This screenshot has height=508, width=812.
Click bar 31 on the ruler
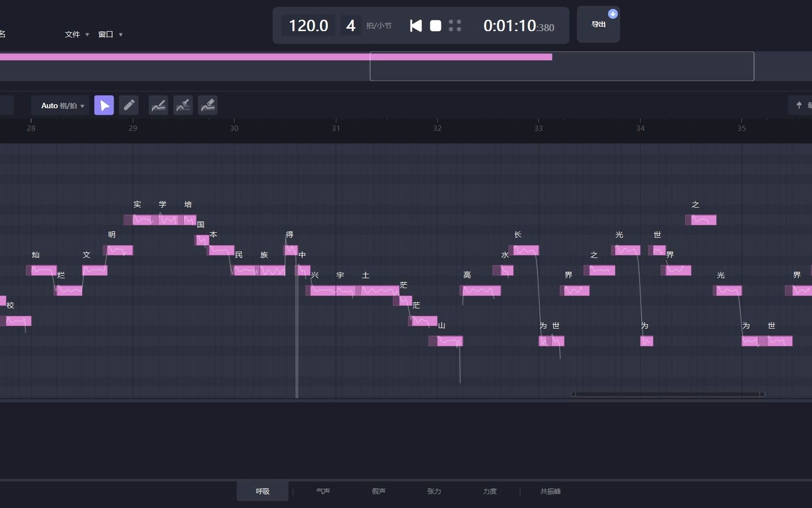tap(336, 128)
